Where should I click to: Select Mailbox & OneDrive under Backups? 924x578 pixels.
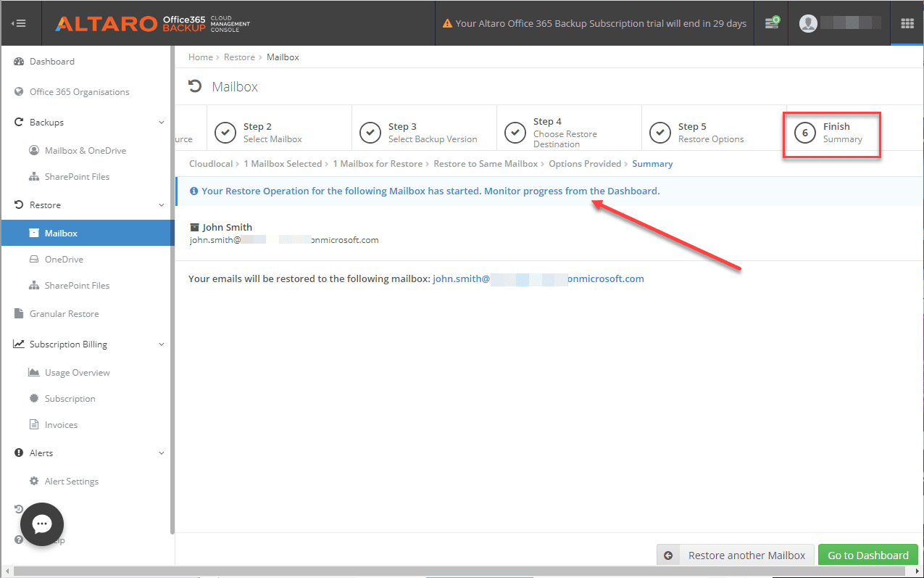click(86, 151)
